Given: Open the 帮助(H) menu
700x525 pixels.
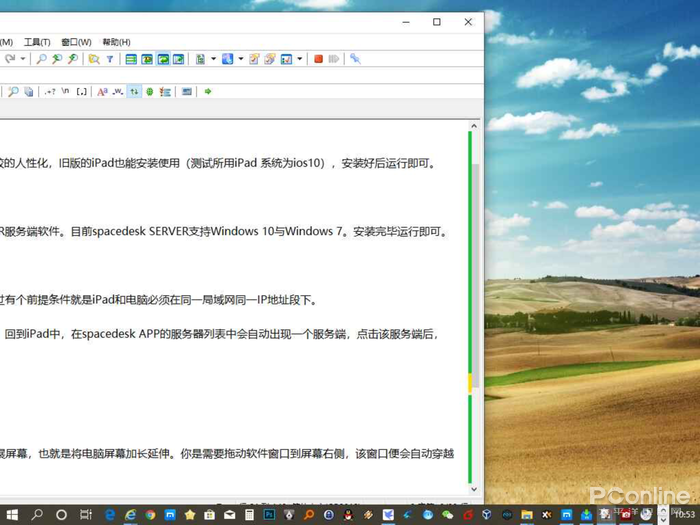Looking at the screenshot, I should click(116, 42).
